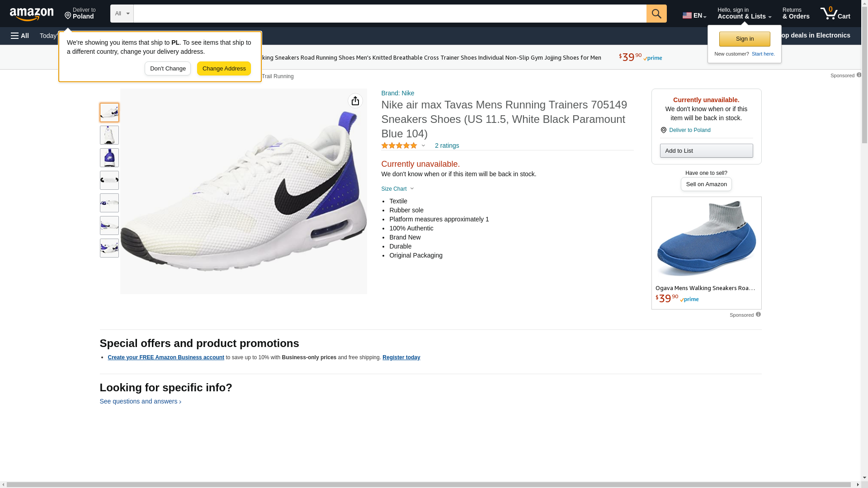The width and height of the screenshot is (868, 488).
Task: Click the Add to List button
Action: coord(706,150)
